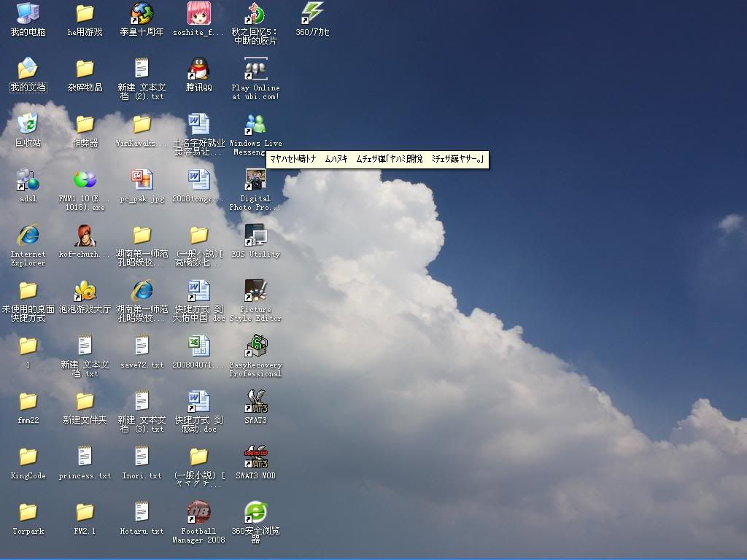Select the EasyRecovery Professional icon
The image size is (747, 560).
(255, 346)
